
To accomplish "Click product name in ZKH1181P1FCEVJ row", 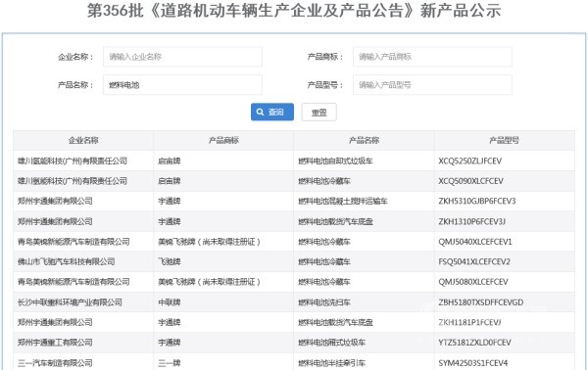I will click(x=335, y=322).
